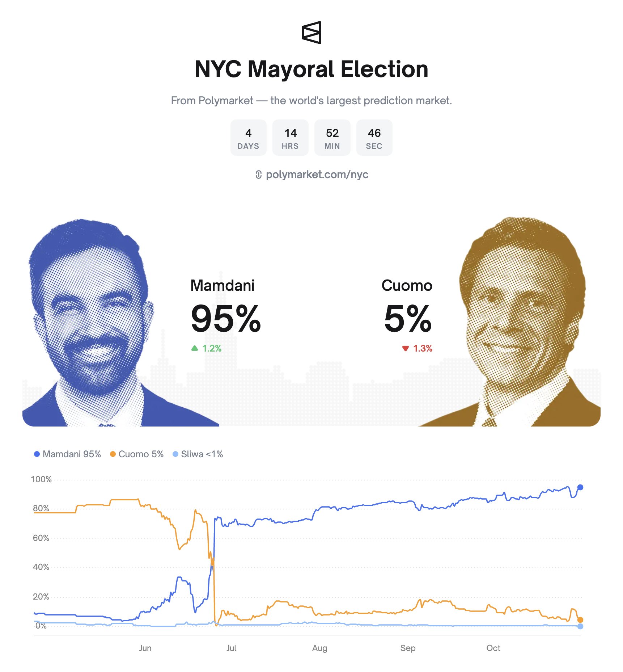
Task: Click the NYC Mayoral Election heading
Action: coord(311,69)
